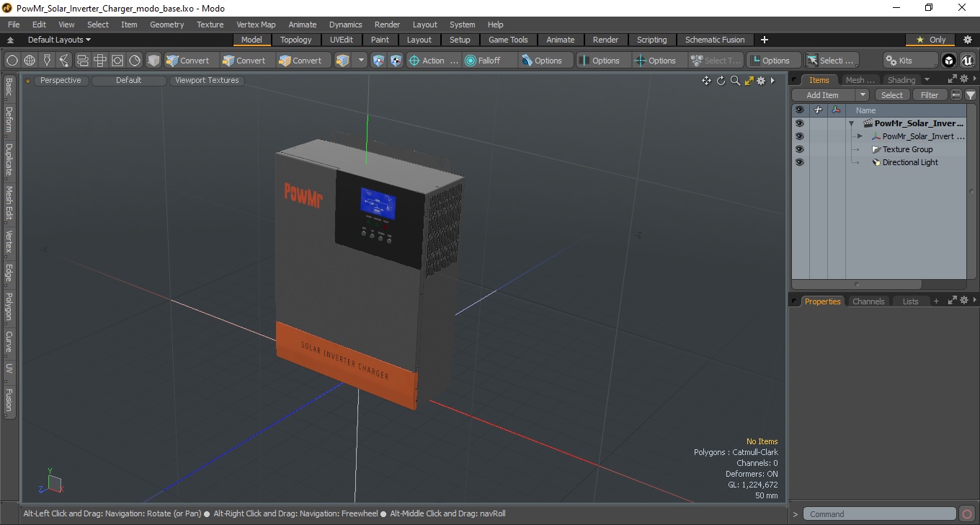Click the Select button in Items panel
Viewport: 980px width, 525px height.
892,95
